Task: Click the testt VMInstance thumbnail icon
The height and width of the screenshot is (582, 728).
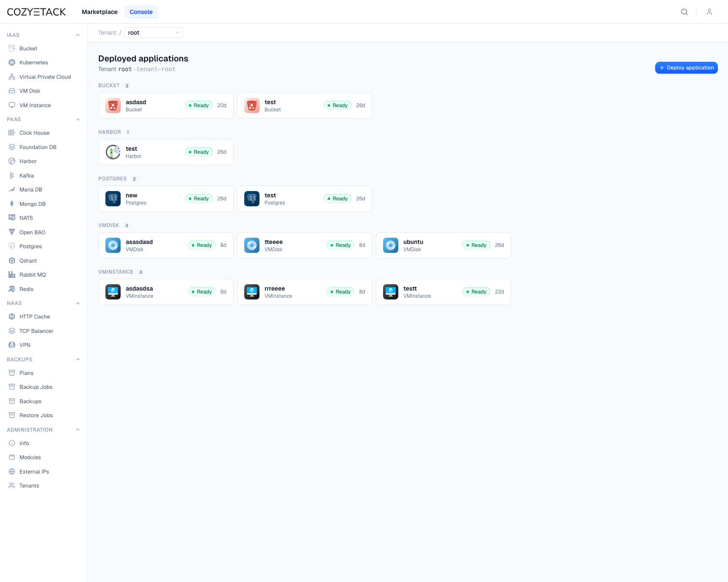Action: (391, 292)
